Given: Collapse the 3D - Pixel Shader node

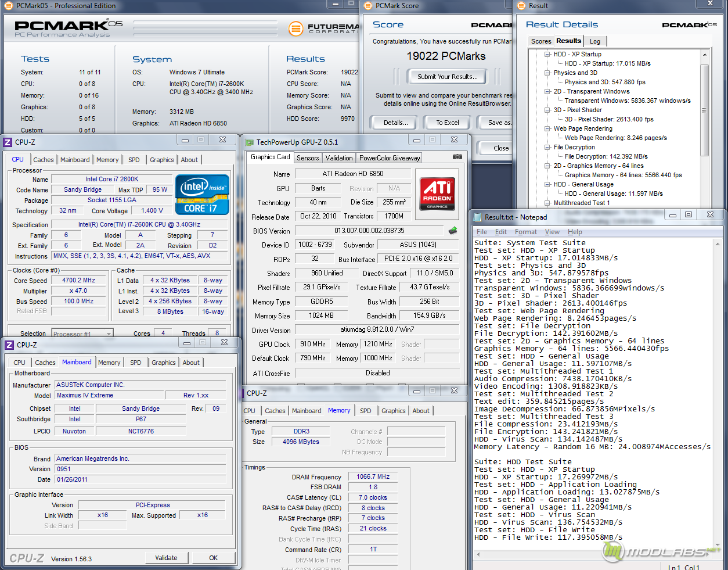Looking at the screenshot, I should 547,110.
